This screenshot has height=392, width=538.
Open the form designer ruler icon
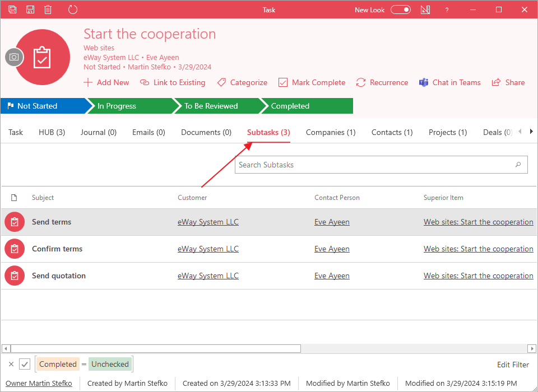click(425, 10)
